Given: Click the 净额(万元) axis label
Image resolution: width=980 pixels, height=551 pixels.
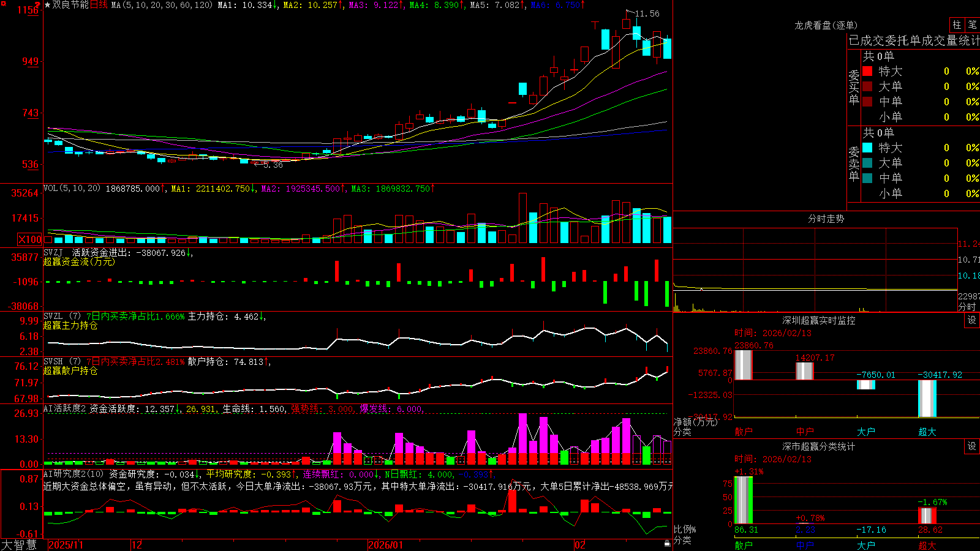Looking at the screenshot, I should (695, 422).
